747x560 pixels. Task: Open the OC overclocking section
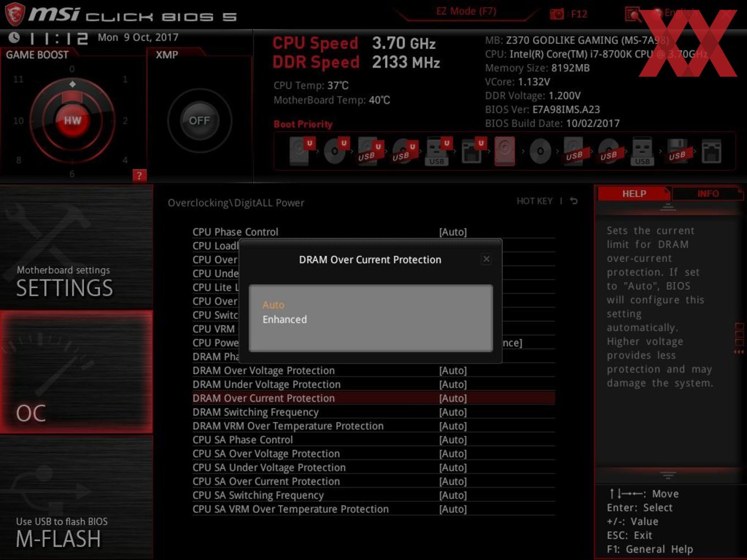point(76,372)
